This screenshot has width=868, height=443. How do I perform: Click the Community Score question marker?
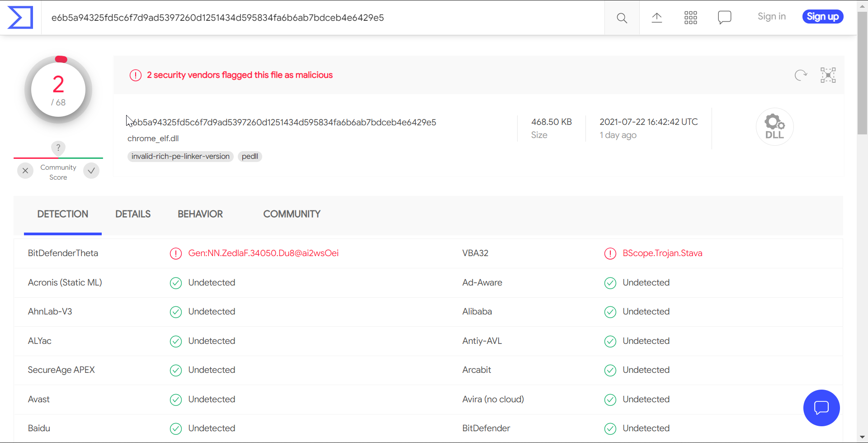click(x=58, y=148)
